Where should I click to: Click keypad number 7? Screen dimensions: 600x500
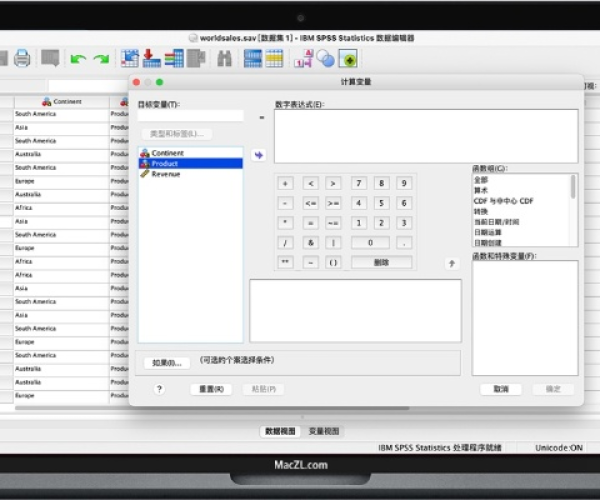(359, 183)
